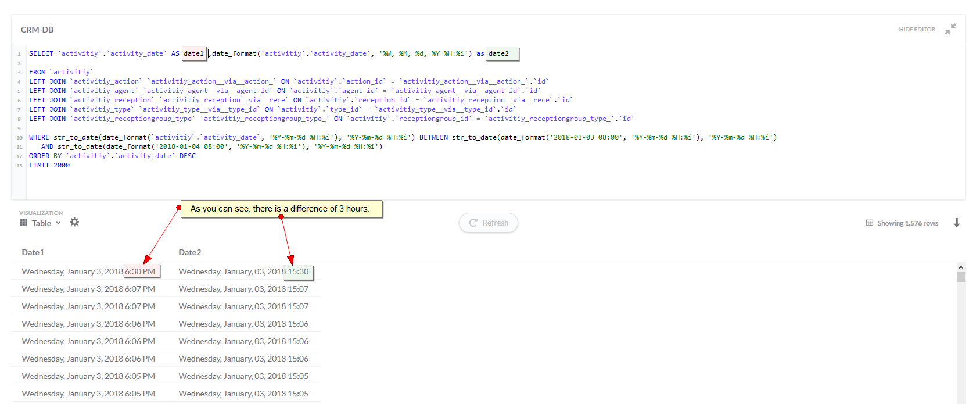Click the HIDE EDITOR link
Viewport: 980px width, 404px height.
tap(917, 30)
